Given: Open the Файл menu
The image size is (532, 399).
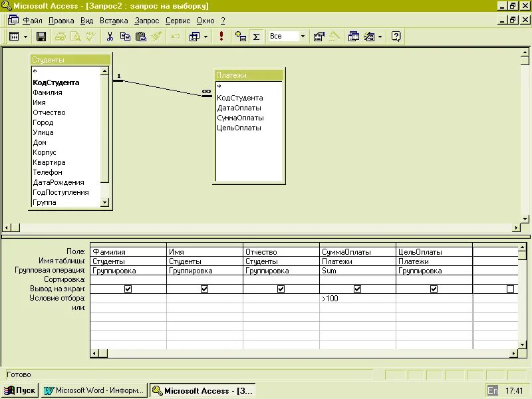Looking at the screenshot, I should click(33, 21).
